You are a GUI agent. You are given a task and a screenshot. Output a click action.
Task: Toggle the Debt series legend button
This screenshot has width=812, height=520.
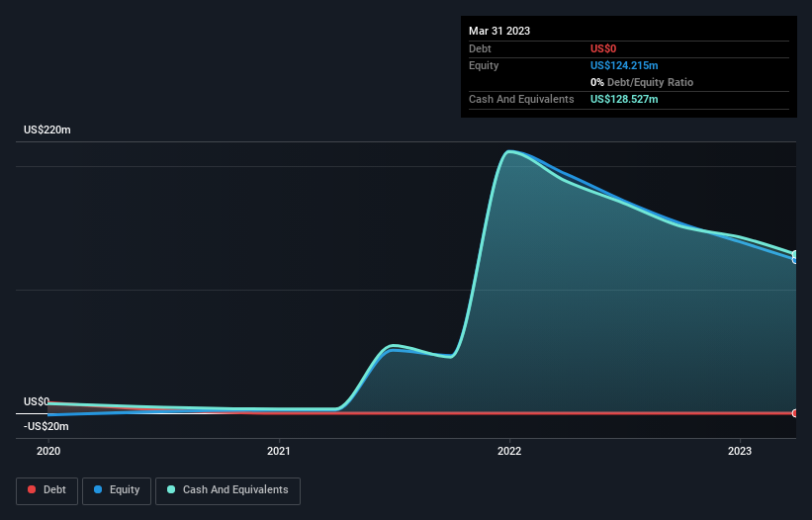point(47,490)
